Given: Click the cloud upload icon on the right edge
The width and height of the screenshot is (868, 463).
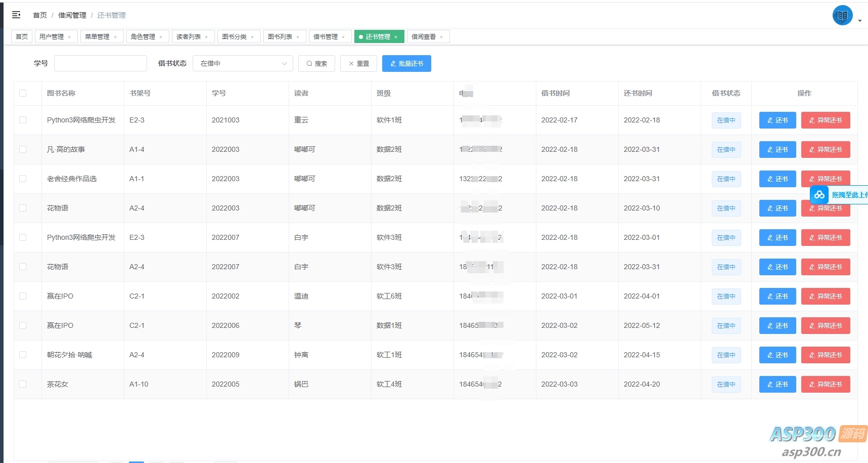Looking at the screenshot, I should [819, 195].
